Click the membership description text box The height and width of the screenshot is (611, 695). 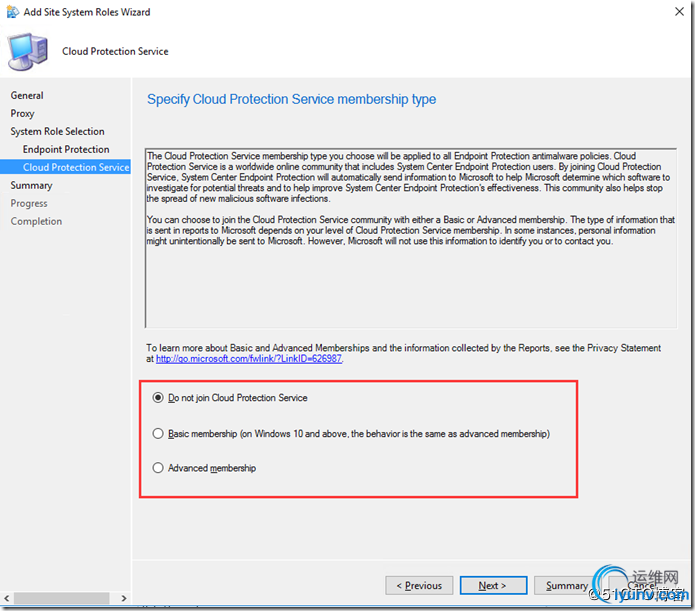click(x=411, y=238)
